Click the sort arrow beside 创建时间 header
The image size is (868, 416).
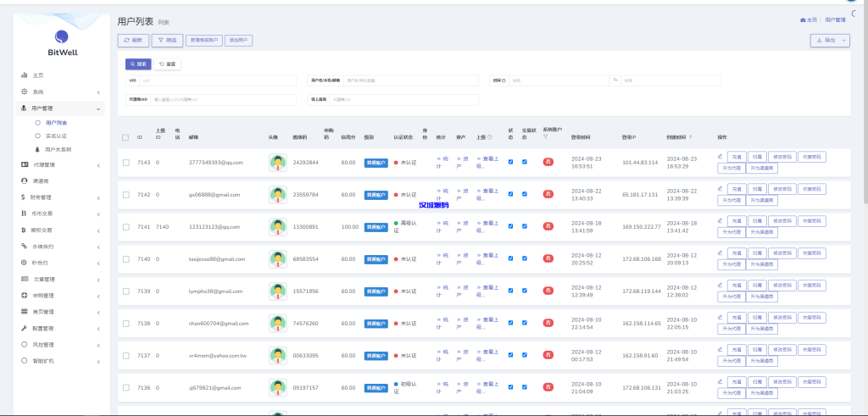point(691,136)
